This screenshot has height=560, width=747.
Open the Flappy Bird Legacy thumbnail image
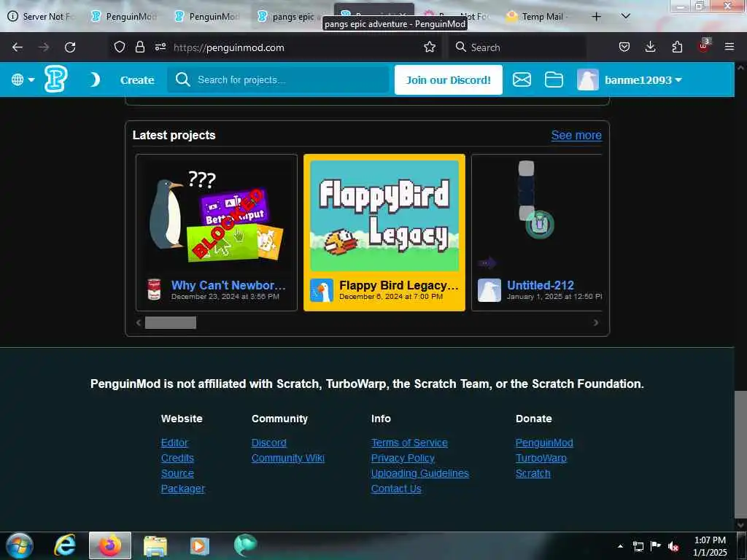[x=384, y=216]
